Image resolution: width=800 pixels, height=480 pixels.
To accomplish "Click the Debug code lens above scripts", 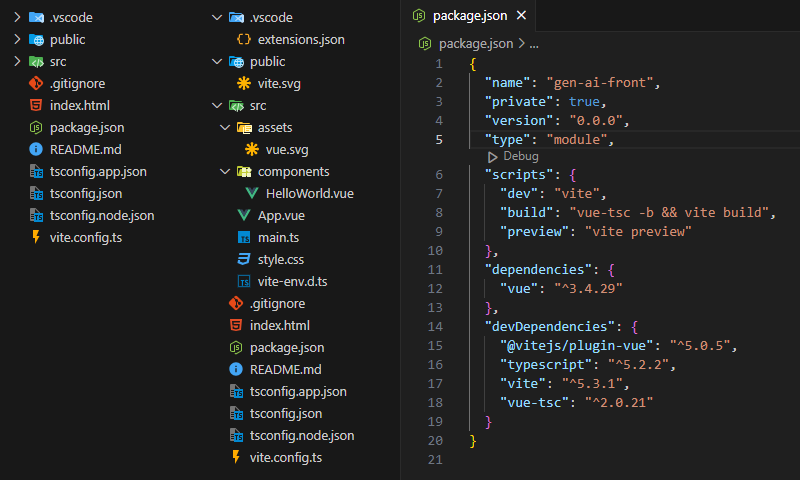I will (521, 156).
